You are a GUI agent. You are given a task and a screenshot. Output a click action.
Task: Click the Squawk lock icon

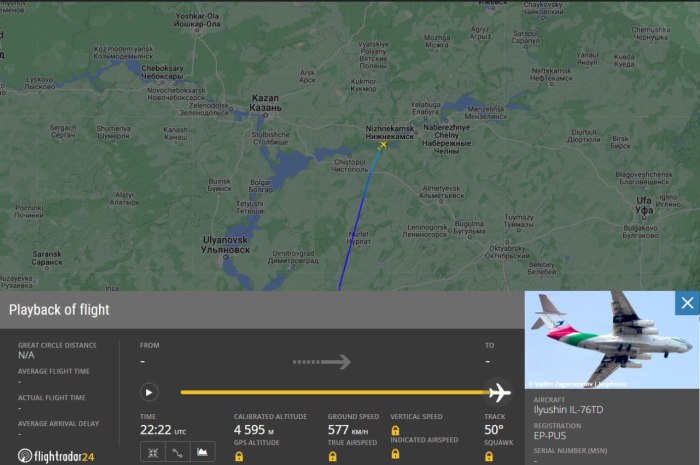(x=489, y=457)
